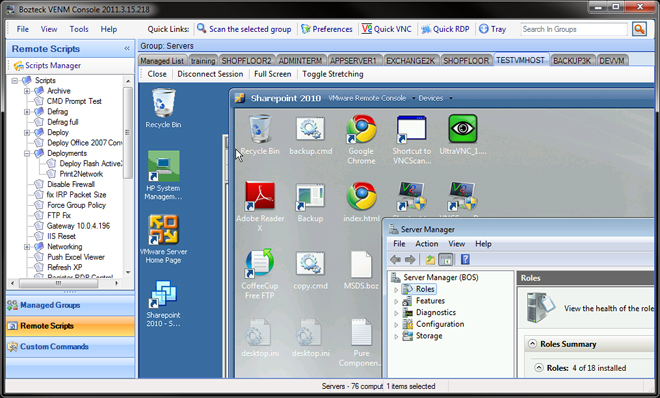Click show/hide console tree icon in Server Manager
This screenshot has height=398, width=660.
445,260
